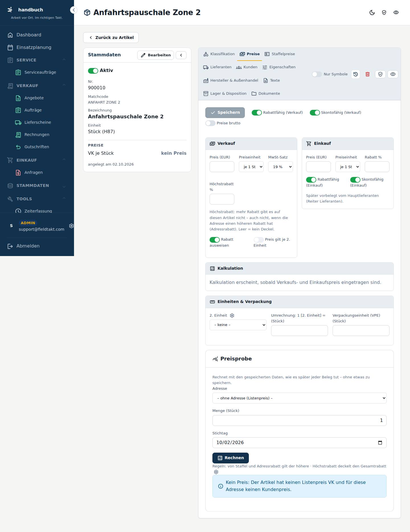Delete article with red trash icon
410x532 pixels.
tap(368, 74)
